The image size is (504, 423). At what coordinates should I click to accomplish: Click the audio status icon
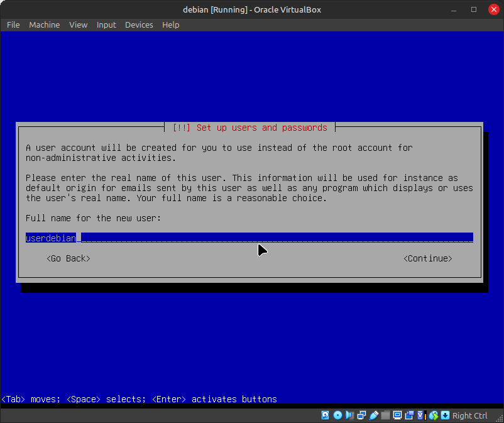(349, 415)
